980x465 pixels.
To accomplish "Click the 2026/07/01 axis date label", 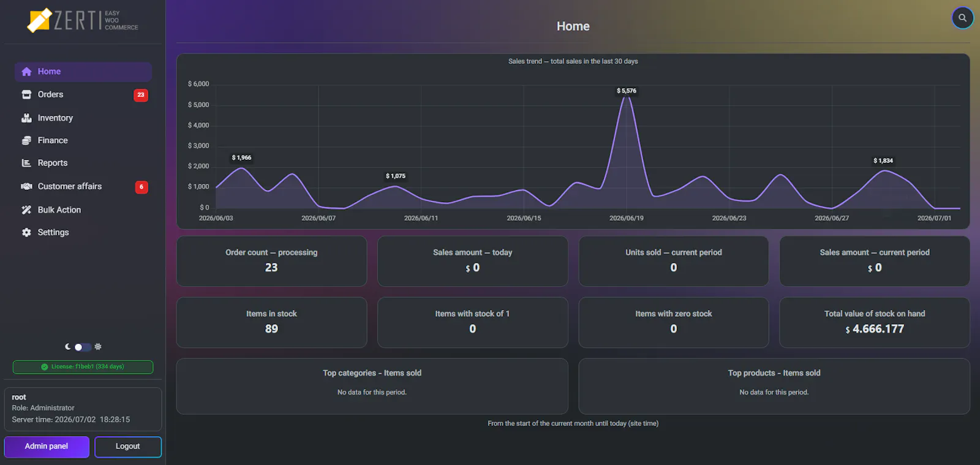I will coord(934,218).
